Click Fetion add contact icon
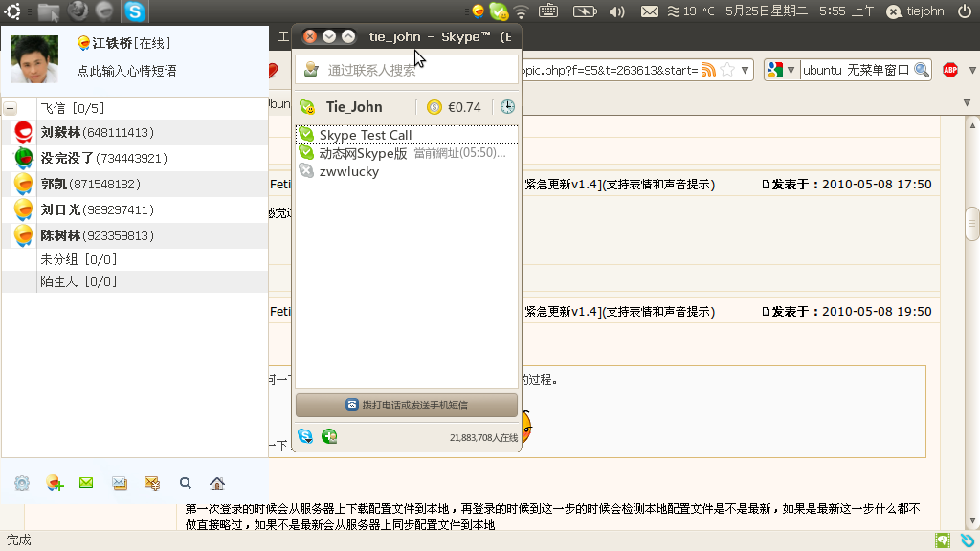 pos(55,483)
